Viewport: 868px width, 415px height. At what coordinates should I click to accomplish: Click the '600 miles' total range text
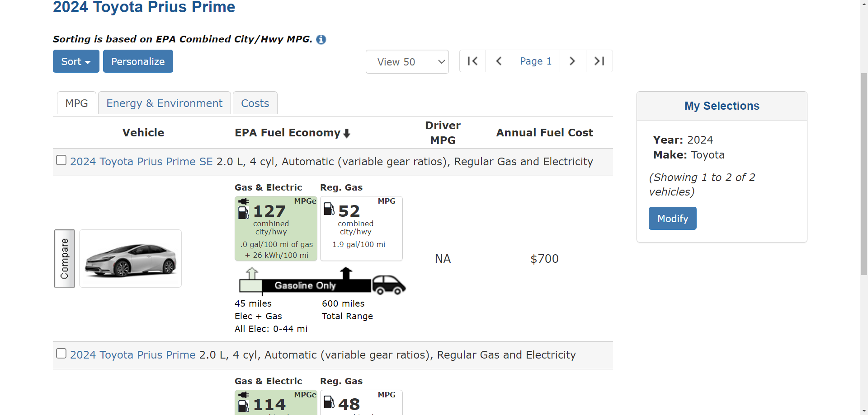343,303
